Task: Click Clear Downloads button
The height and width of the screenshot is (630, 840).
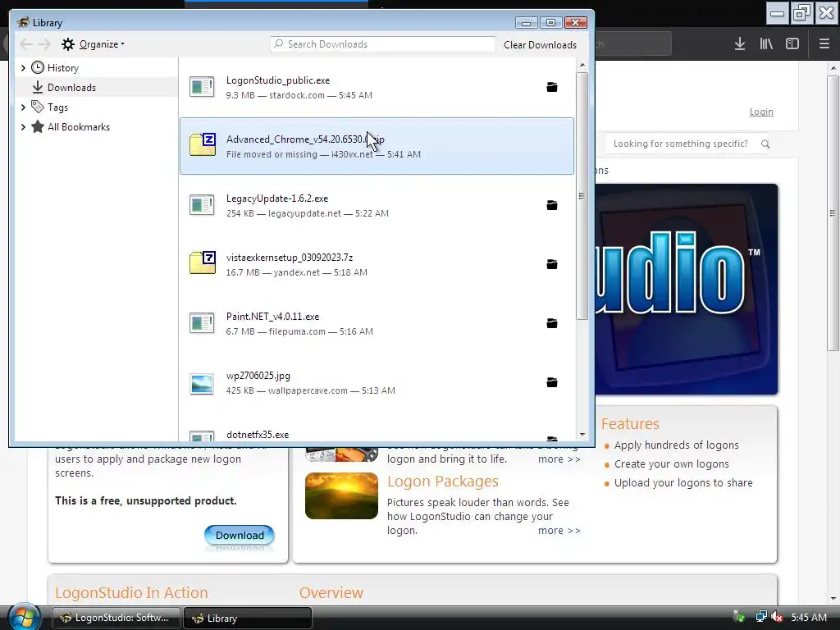Action: click(x=540, y=45)
